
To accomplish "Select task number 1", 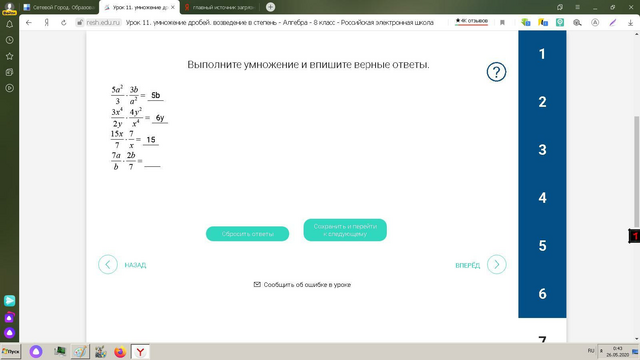I will pyautogui.click(x=542, y=54).
